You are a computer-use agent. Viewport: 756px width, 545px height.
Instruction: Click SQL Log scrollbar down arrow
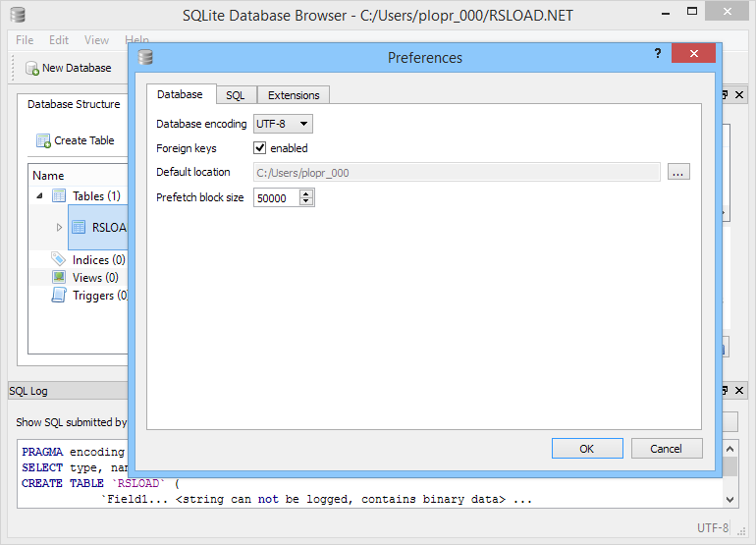click(729, 500)
